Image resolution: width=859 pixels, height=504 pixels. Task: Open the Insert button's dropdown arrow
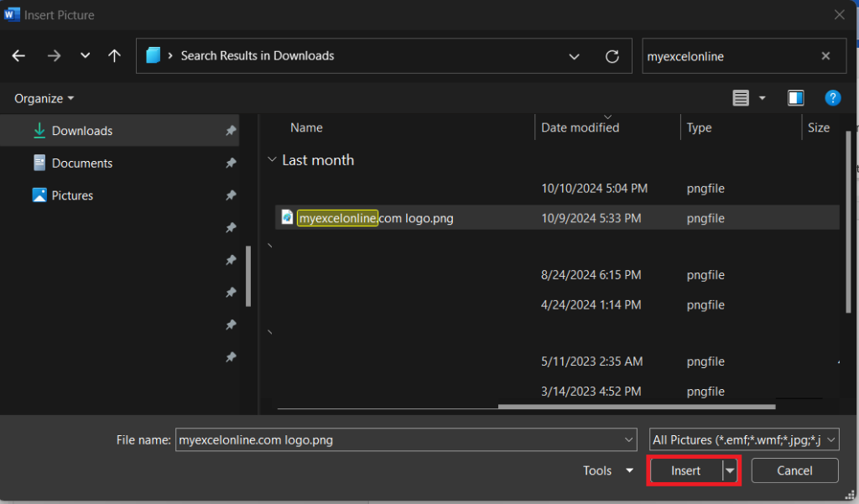coord(730,470)
